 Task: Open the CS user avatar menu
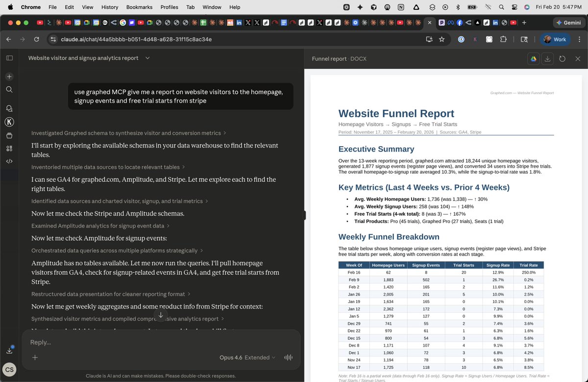point(9,370)
